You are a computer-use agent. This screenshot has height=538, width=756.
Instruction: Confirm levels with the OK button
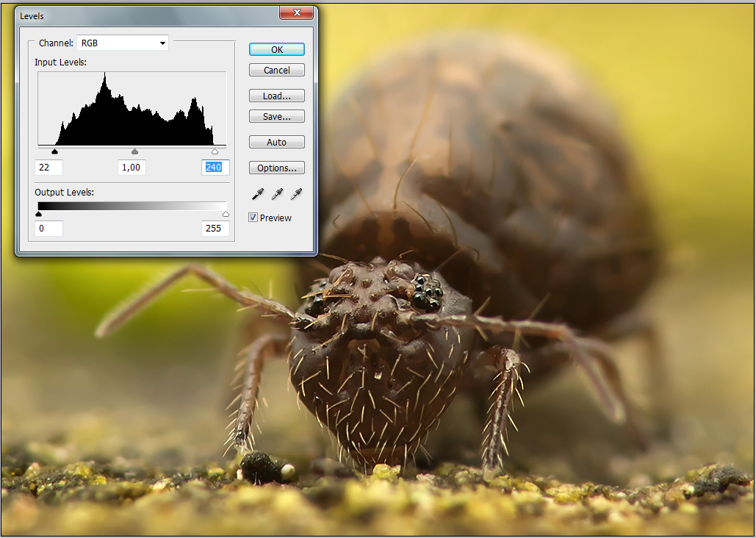tap(276, 50)
